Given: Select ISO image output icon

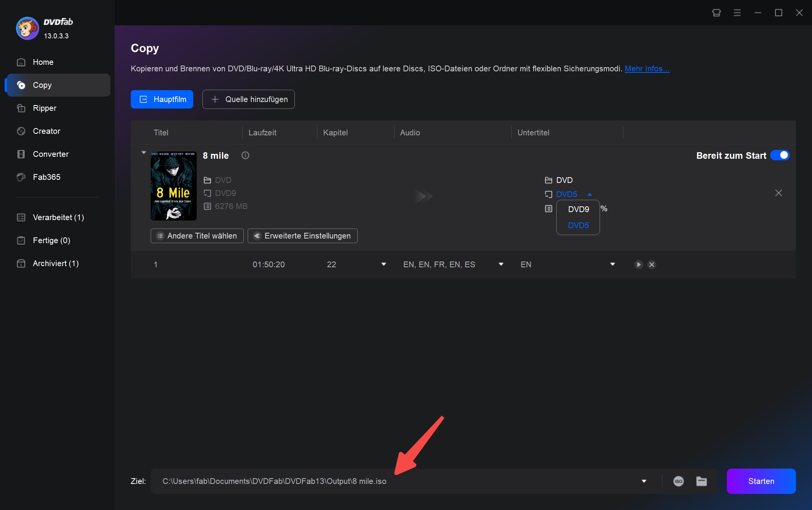Looking at the screenshot, I should [679, 481].
